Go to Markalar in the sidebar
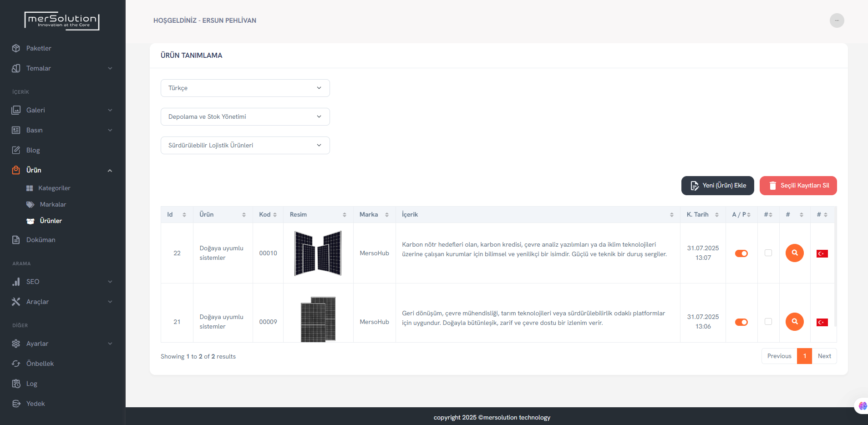 (53, 204)
